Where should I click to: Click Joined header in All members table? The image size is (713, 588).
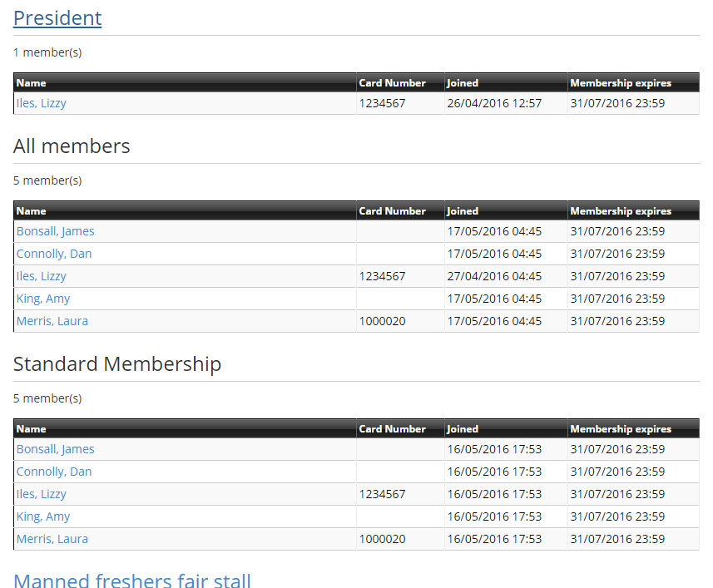[463, 211]
